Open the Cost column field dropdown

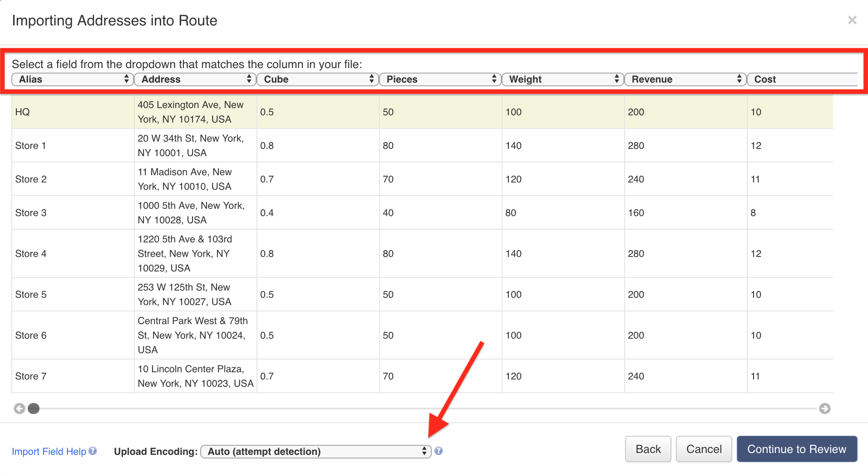[x=804, y=79]
